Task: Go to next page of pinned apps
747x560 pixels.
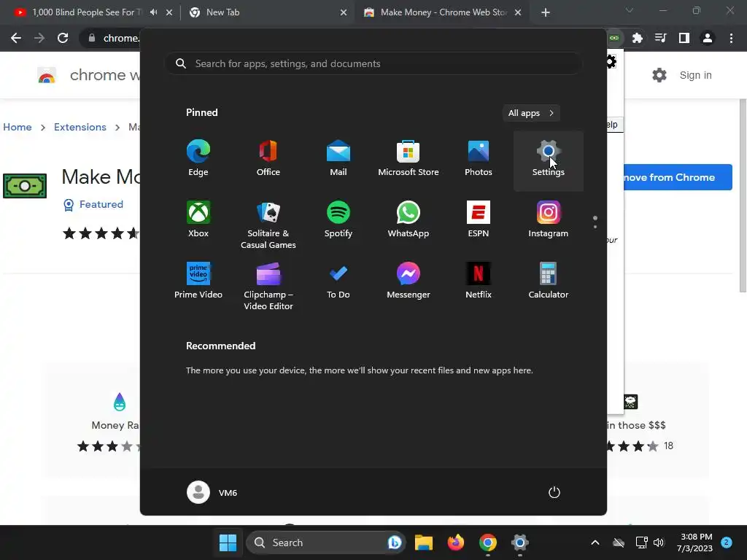Action: coord(595,227)
